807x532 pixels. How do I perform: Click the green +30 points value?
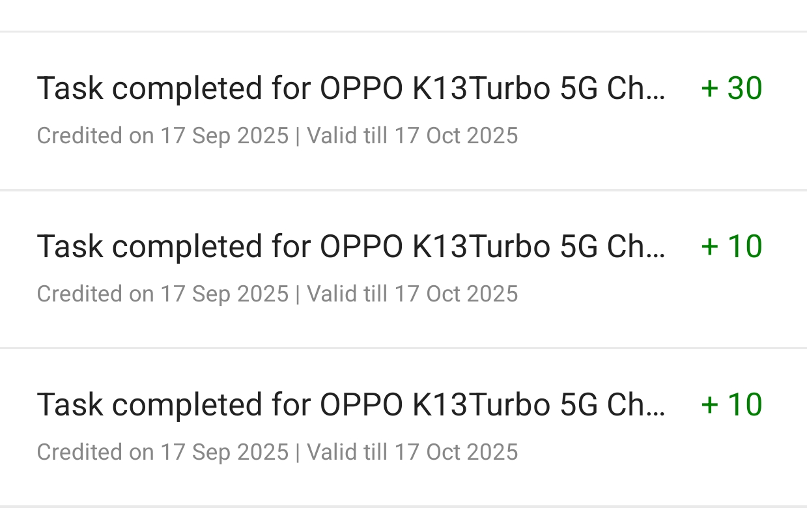coord(731,89)
